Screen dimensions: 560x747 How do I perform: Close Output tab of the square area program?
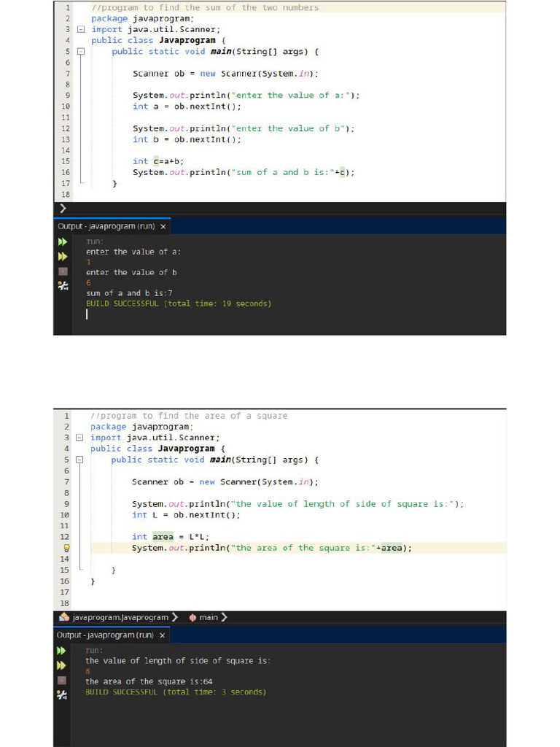coord(162,635)
